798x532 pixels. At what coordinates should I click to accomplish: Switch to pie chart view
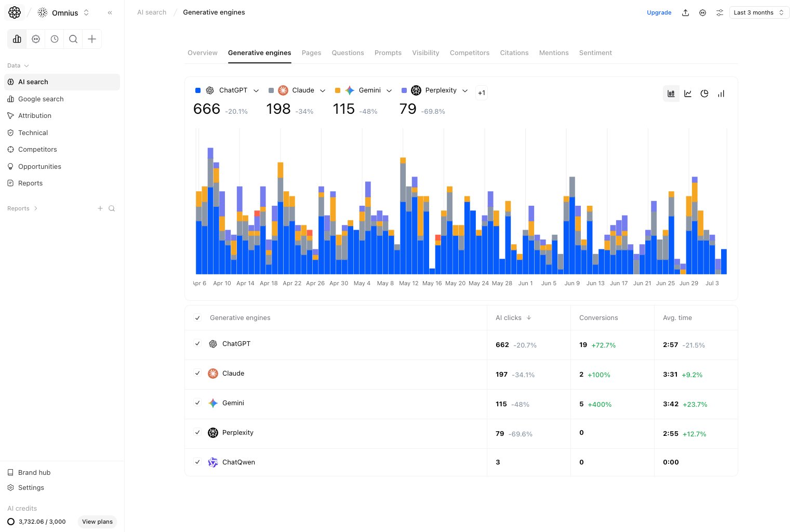pos(704,94)
